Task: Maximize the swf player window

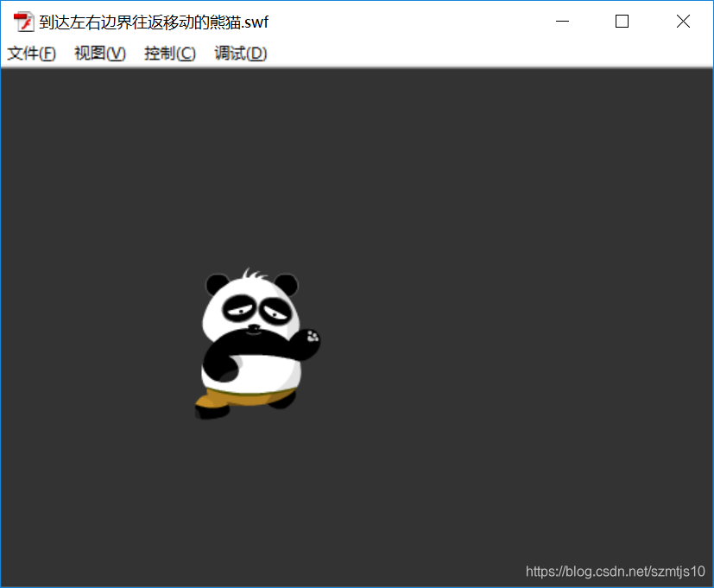Action: 622,21
